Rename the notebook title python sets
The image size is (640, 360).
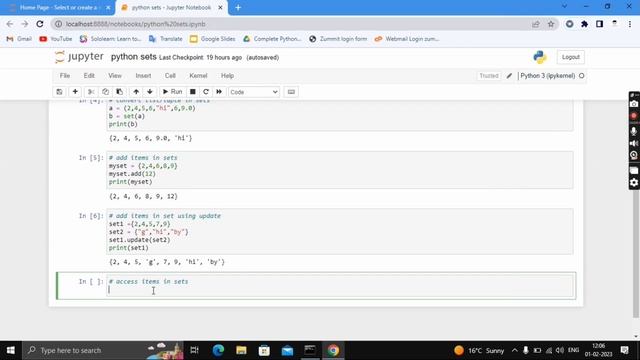(133, 57)
